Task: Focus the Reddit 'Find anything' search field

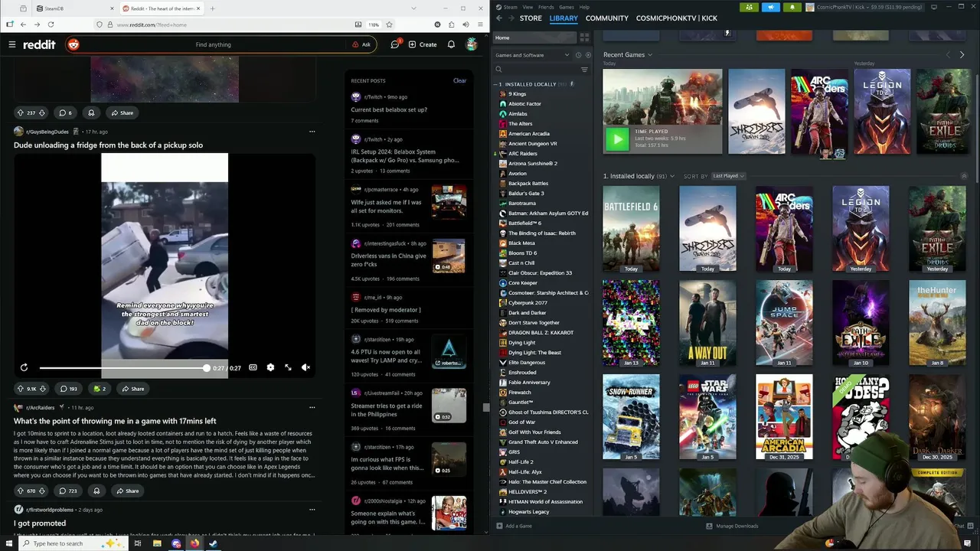Action: 213,44
